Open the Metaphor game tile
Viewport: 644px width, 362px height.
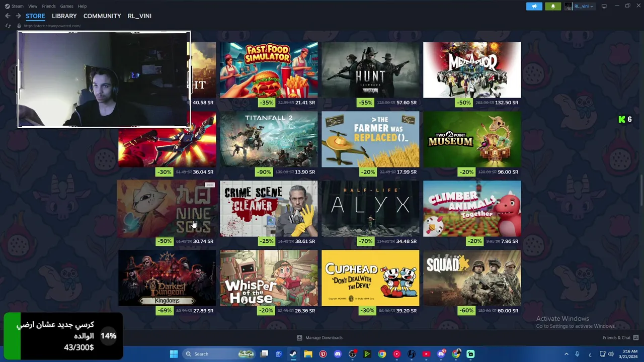click(x=472, y=70)
